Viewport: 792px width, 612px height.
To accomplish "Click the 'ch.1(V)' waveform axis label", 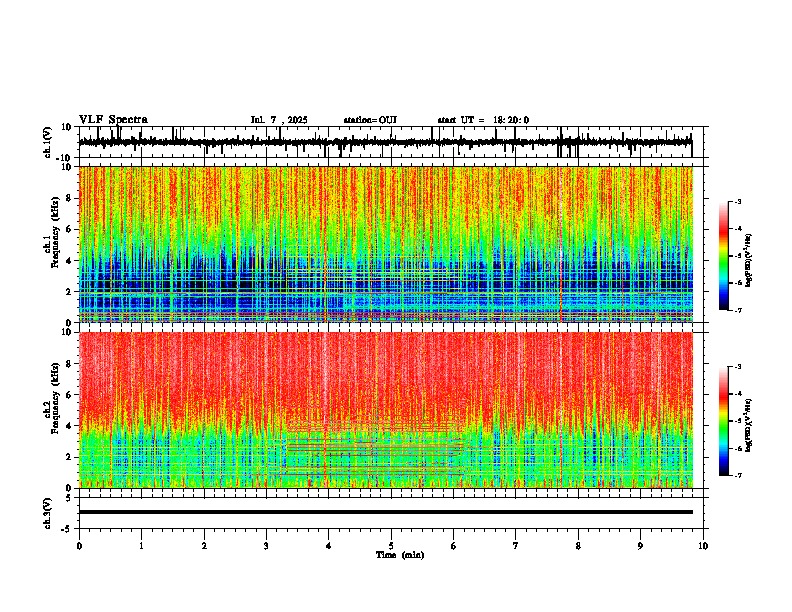I will tap(48, 142).
